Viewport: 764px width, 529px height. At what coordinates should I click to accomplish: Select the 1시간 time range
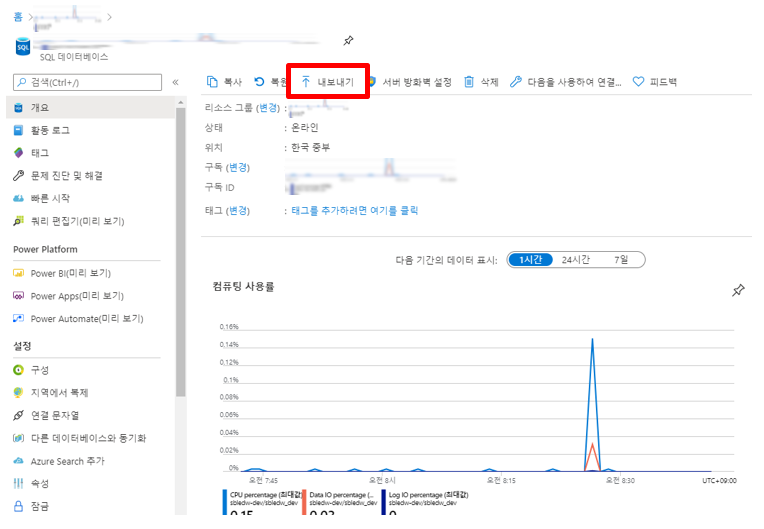[531, 260]
